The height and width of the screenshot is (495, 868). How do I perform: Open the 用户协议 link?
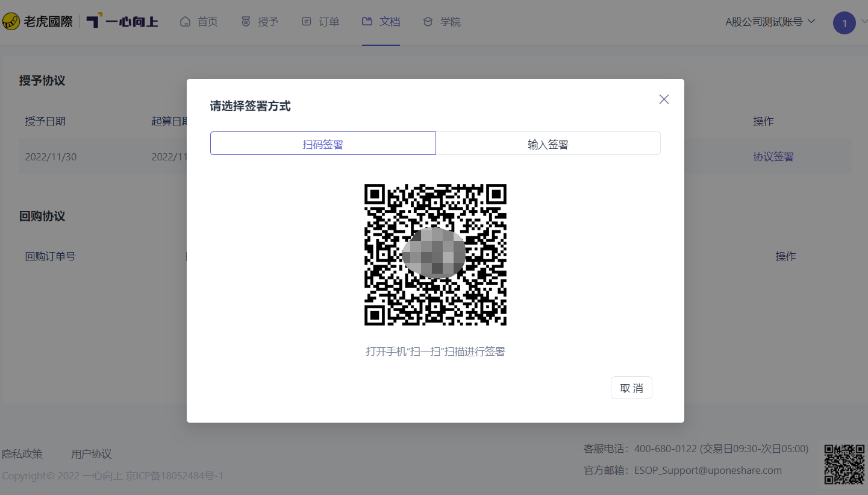[x=92, y=454]
